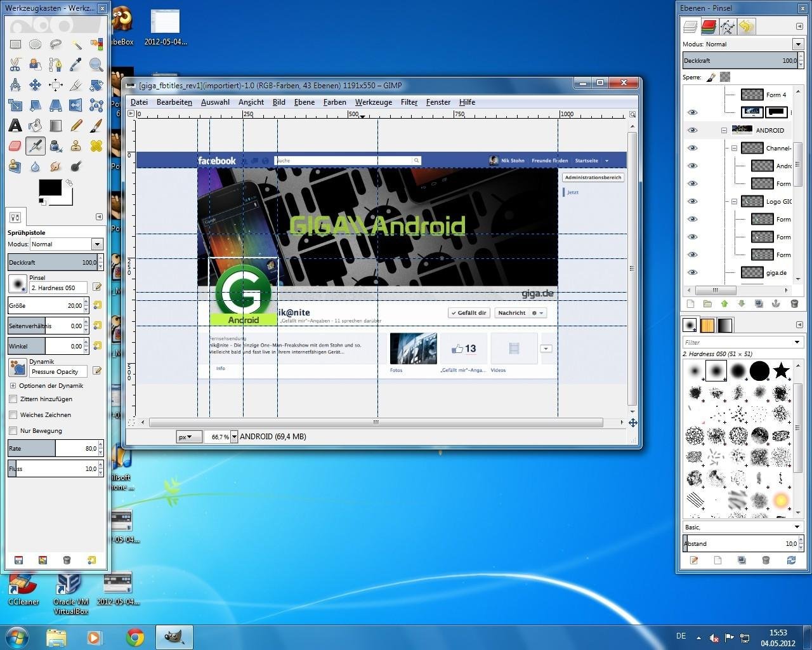Viewport: 812px width, 650px height.
Task: Select the Paintbrush tool
Action: click(96, 125)
